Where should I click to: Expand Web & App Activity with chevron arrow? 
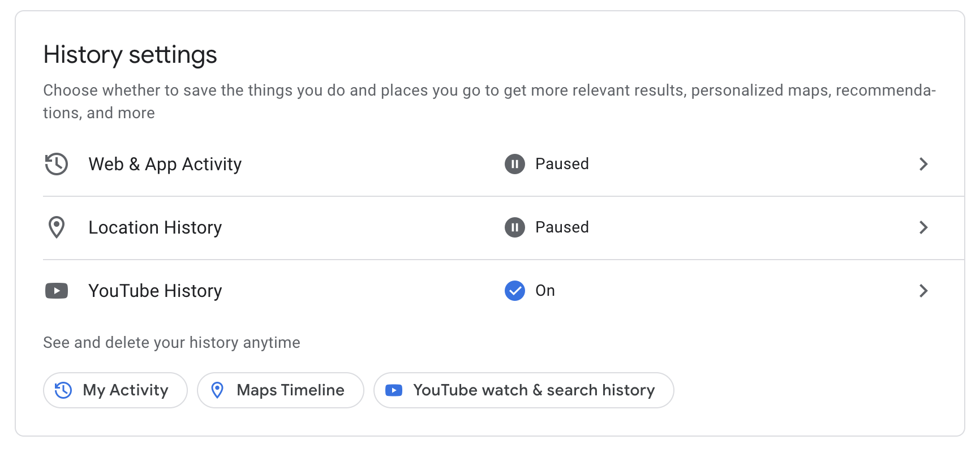[923, 164]
